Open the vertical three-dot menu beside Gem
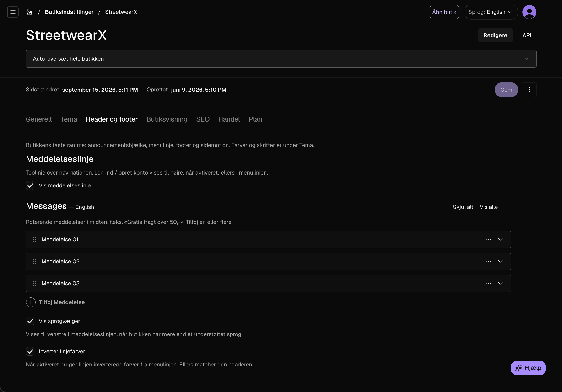This screenshot has width=562, height=392. coord(529,90)
